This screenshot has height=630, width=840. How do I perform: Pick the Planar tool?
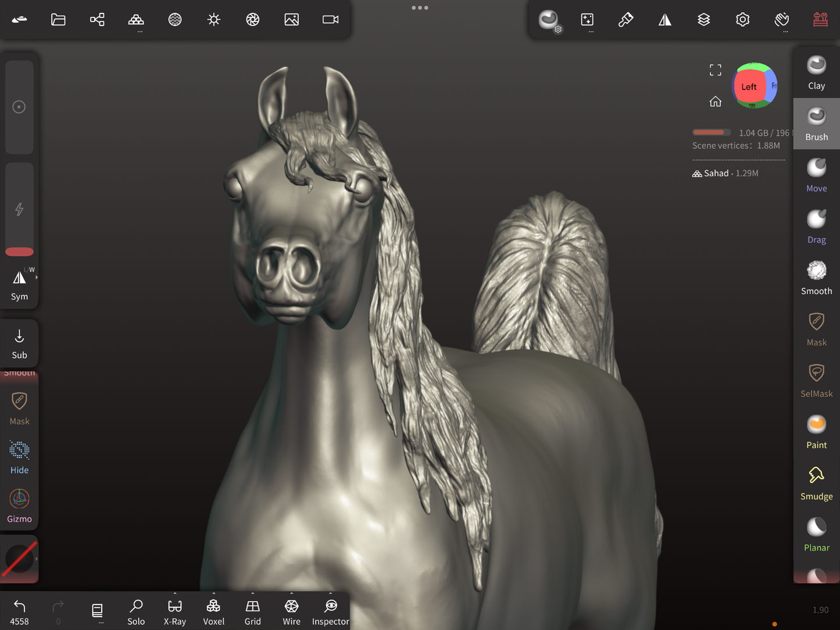(x=816, y=534)
